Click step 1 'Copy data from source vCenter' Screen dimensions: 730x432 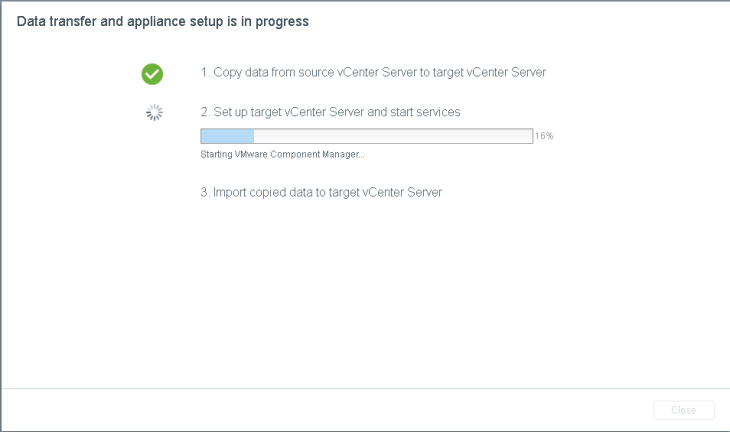[x=373, y=73]
